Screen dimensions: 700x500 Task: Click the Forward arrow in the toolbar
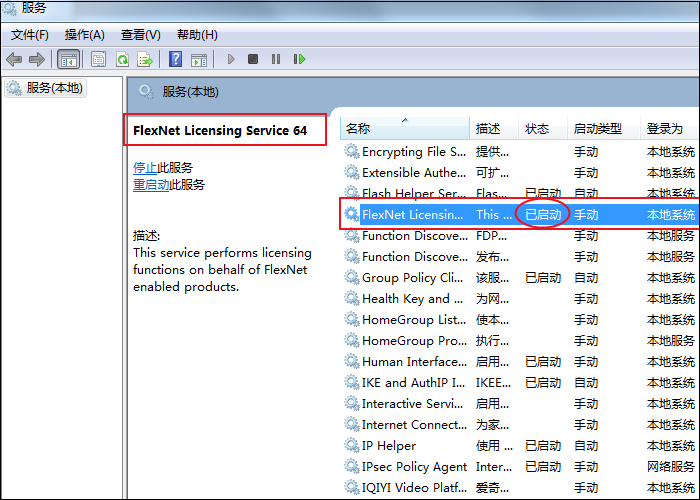coord(37,59)
